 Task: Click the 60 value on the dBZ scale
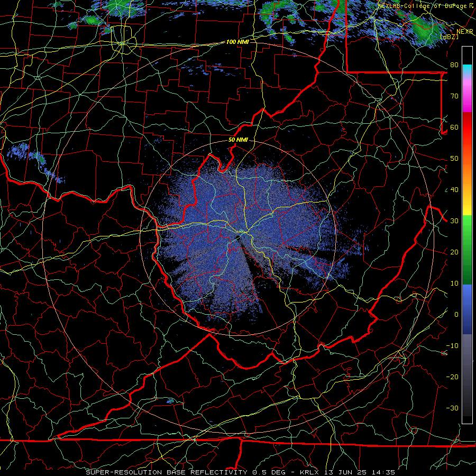click(454, 127)
